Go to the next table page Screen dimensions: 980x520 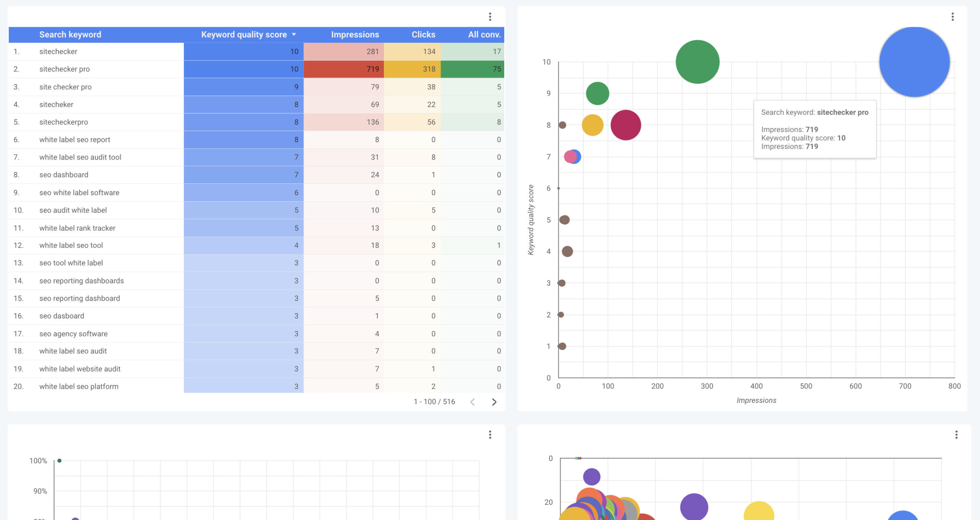click(494, 402)
